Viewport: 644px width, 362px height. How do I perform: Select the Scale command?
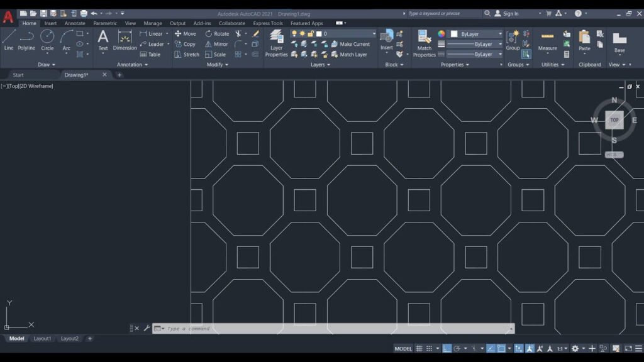click(x=216, y=54)
